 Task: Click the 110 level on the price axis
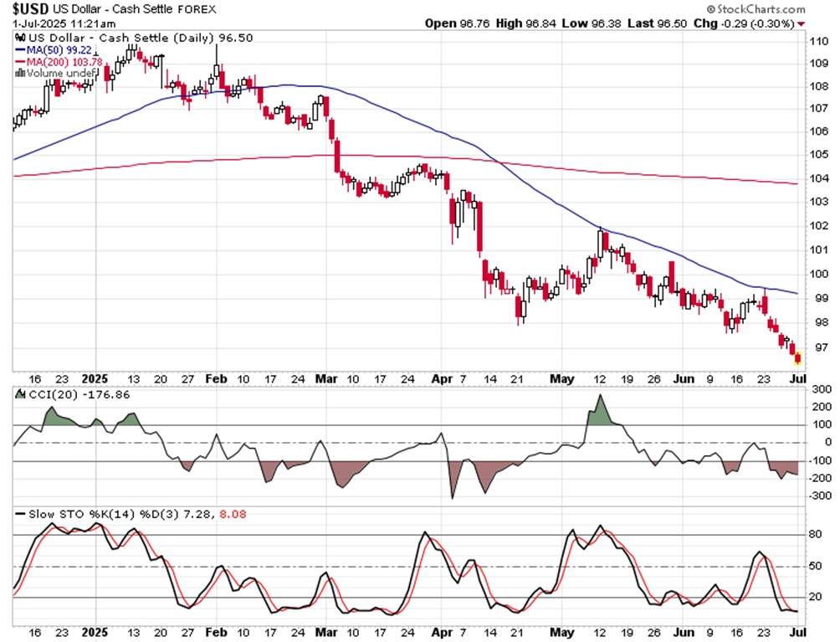point(819,41)
